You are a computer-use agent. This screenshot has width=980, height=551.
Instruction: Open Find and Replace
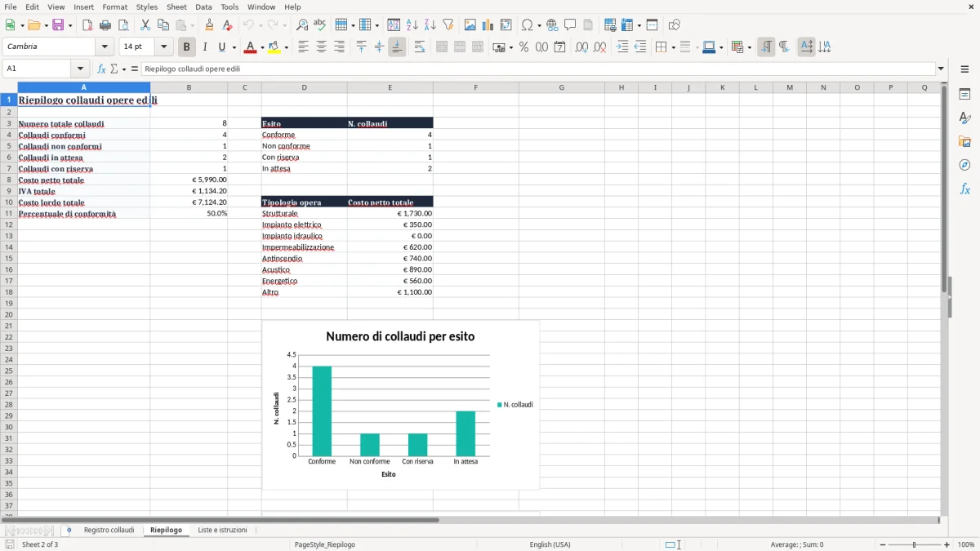point(302,25)
